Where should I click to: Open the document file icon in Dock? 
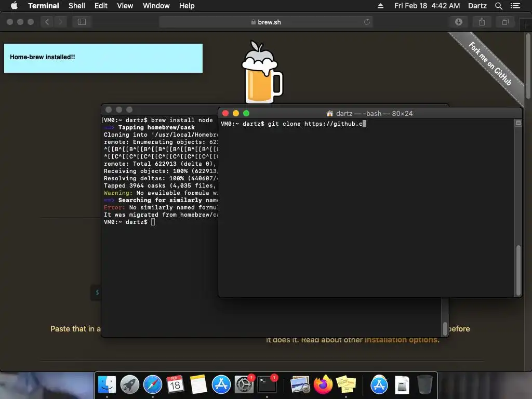click(402, 384)
